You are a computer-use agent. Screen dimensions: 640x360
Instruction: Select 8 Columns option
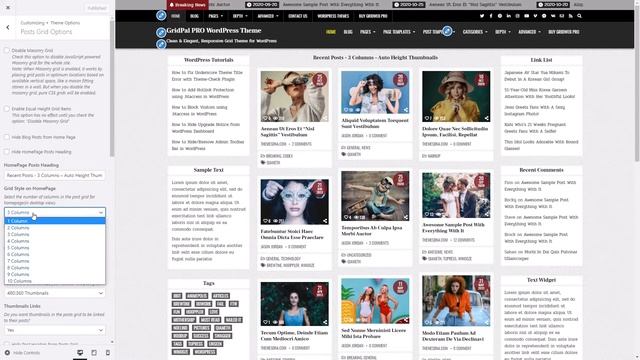tap(55, 268)
